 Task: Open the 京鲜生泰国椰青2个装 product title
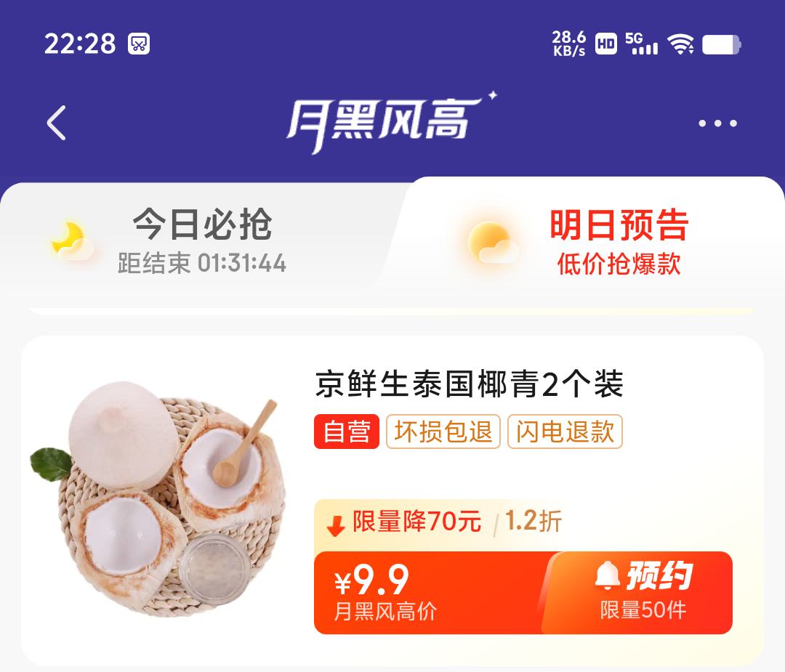pos(469,384)
